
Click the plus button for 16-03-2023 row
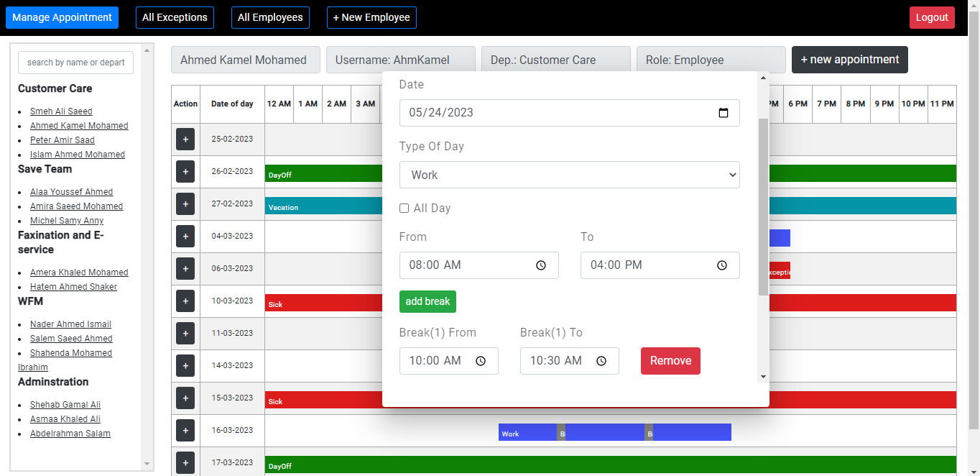coord(185,431)
